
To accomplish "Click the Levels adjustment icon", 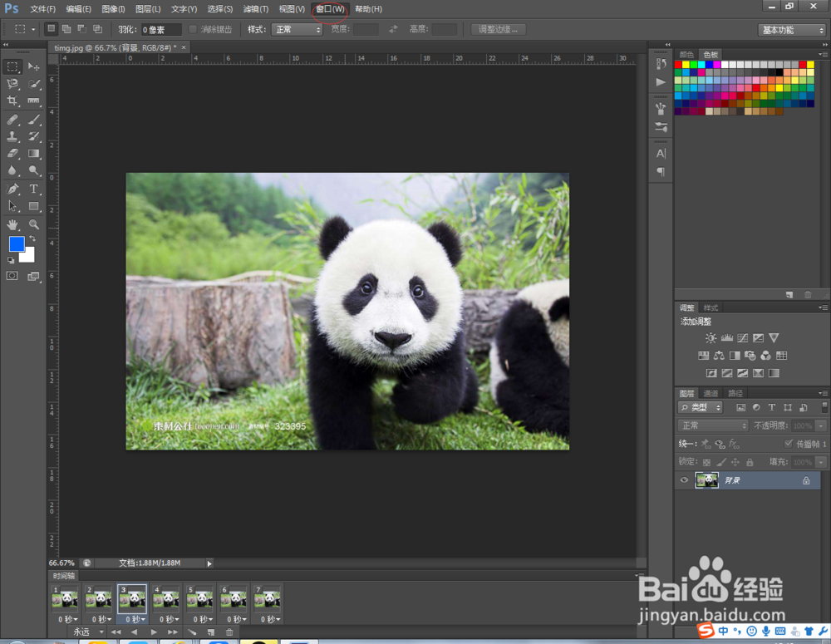I will tap(726, 337).
